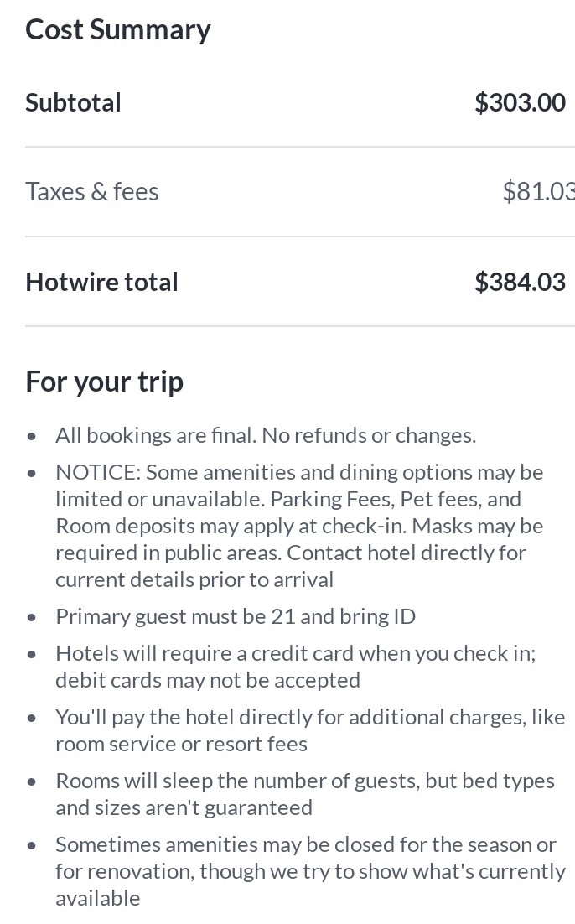Tap the Primary guest must be 21 item

pyautogui.click(x=236, y=616)
